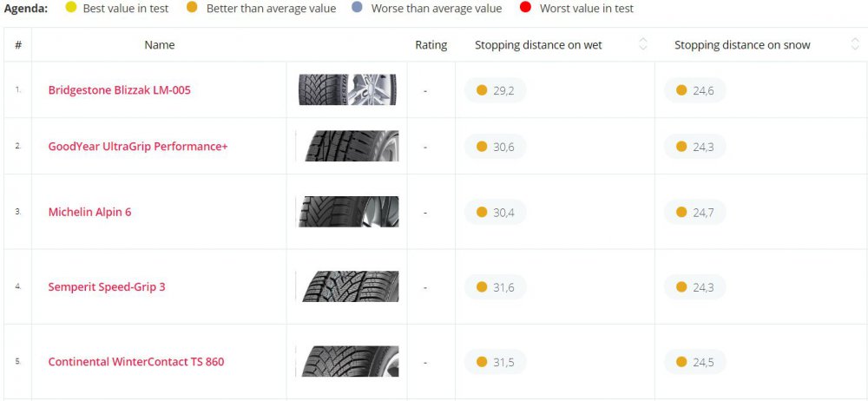This screenshot has width=868, height=401.
Task: Sort by stopping distance on wet
Action: click(642, 45)
